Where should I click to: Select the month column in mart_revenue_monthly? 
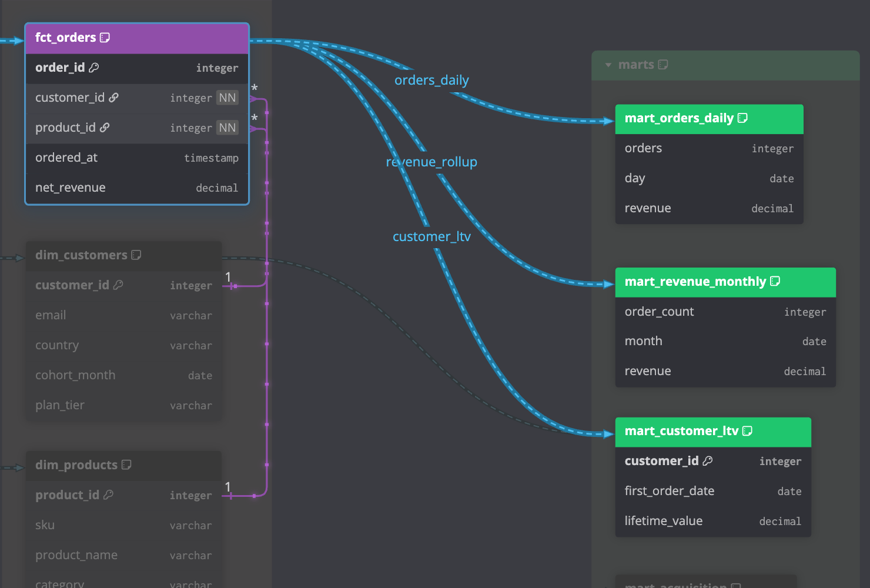(725, 342)
